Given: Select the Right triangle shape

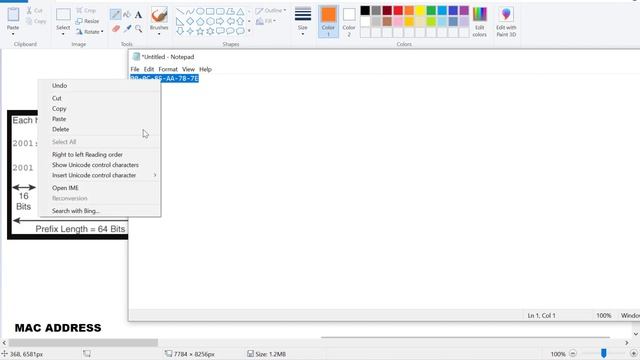Looking at the screenshot, I should pyautogui.click(x=180, y=21).
